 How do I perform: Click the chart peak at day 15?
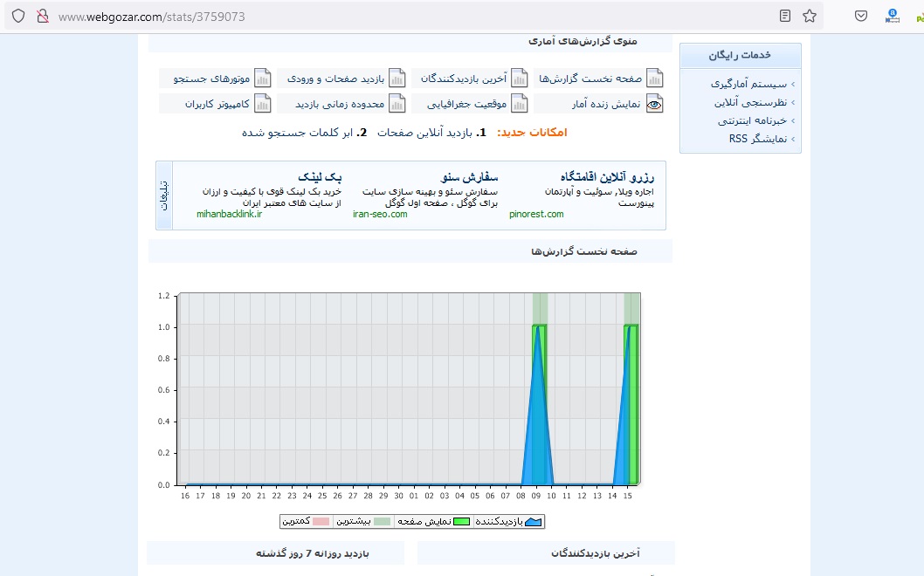(x=630, y=327)
